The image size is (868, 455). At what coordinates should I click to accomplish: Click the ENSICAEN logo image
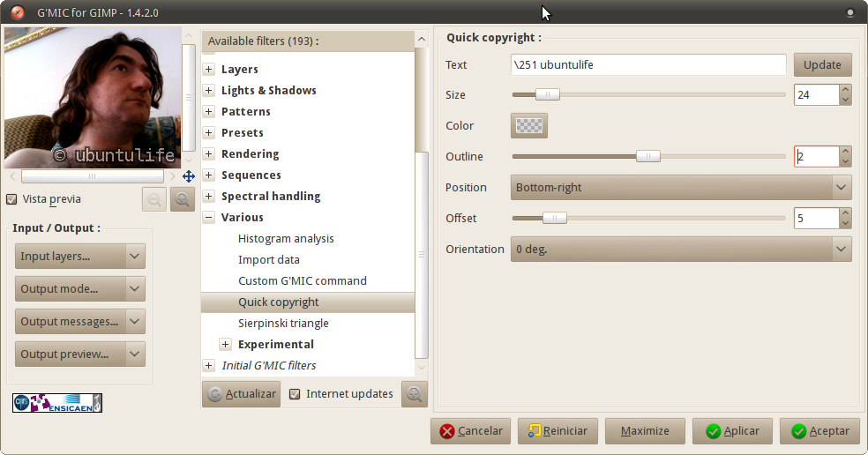[x=57, y=403]
